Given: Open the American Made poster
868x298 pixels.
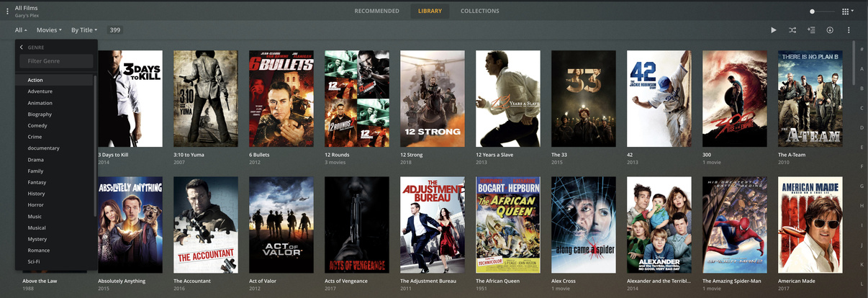Looking at the screenshot, I should [x=810, y=225].
